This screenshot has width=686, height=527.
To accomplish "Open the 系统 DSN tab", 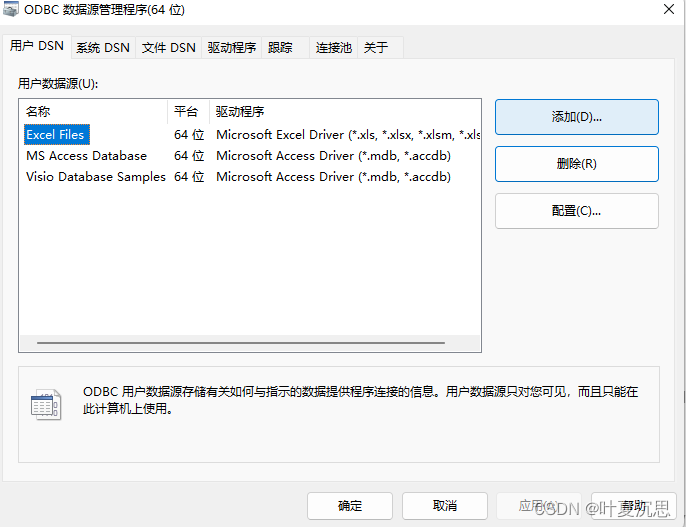I will (x=103, y=47).
